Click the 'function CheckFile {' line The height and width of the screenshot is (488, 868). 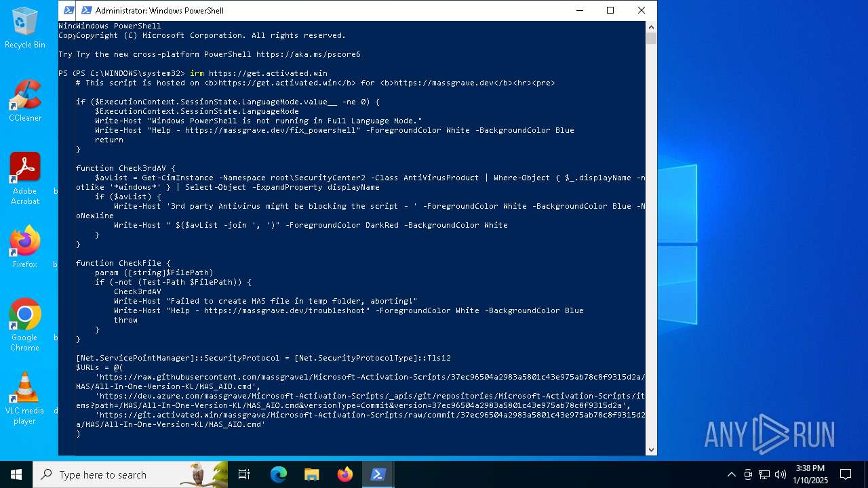123,263
